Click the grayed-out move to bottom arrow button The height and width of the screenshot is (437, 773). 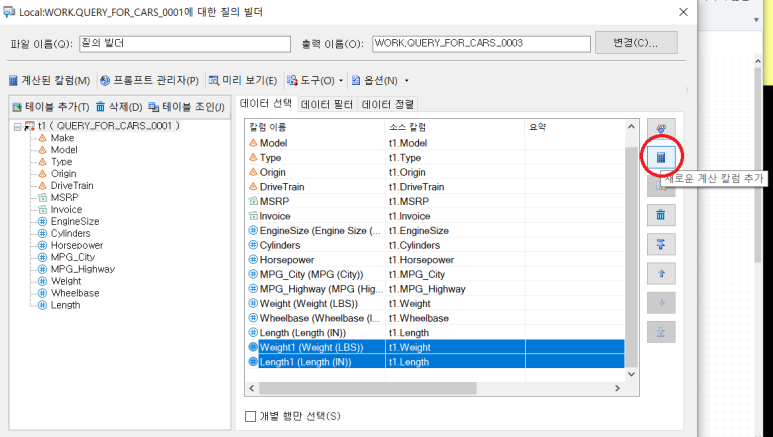(661, 331)
